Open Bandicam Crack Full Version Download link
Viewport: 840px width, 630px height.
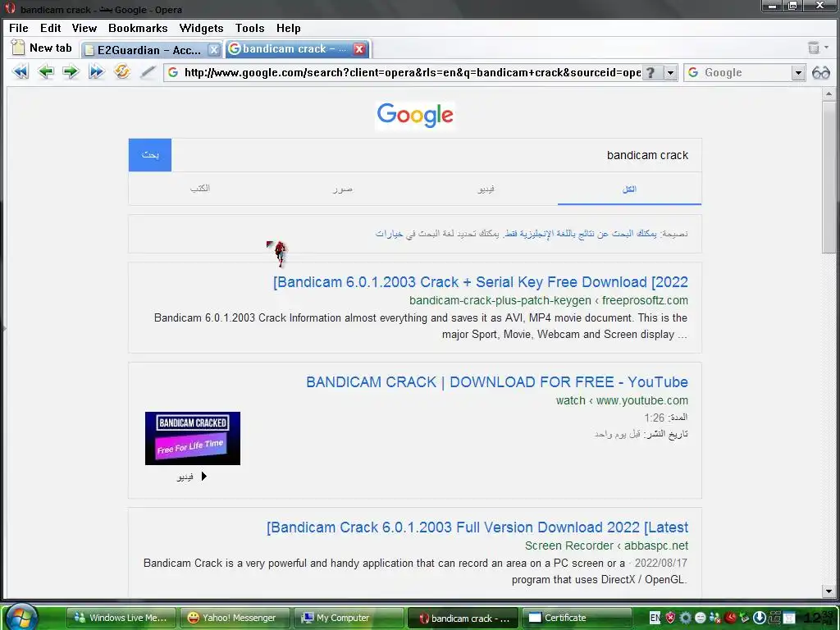click(477, 527)
